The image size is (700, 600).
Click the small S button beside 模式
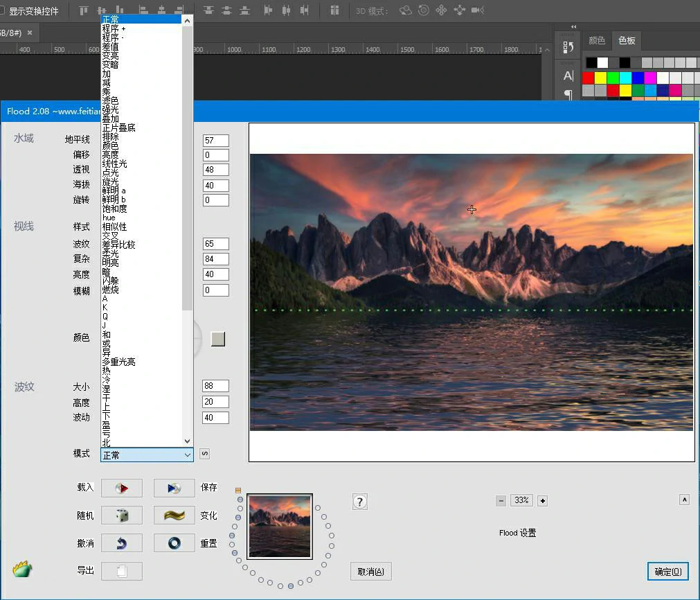(204, 454)
